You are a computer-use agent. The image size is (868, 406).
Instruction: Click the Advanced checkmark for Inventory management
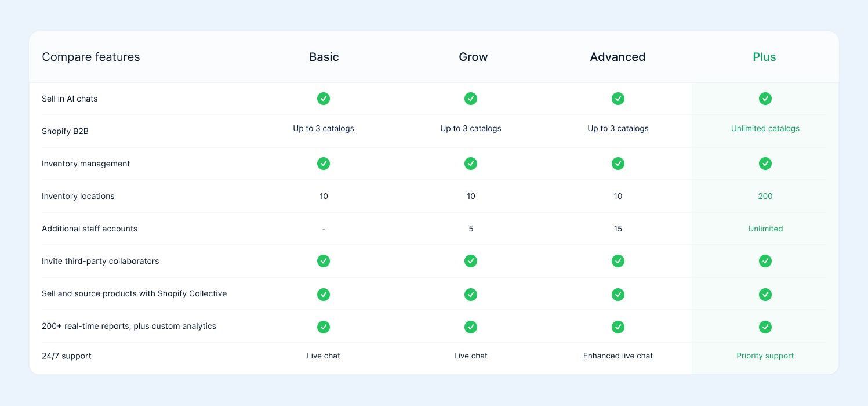coord(618,164)
